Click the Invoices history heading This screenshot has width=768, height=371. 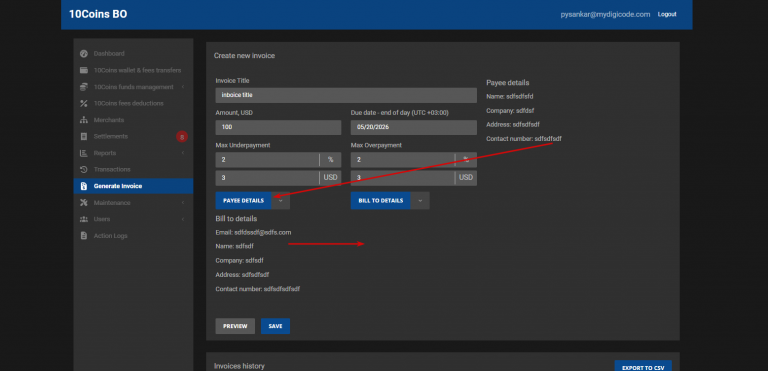(239, 366)
